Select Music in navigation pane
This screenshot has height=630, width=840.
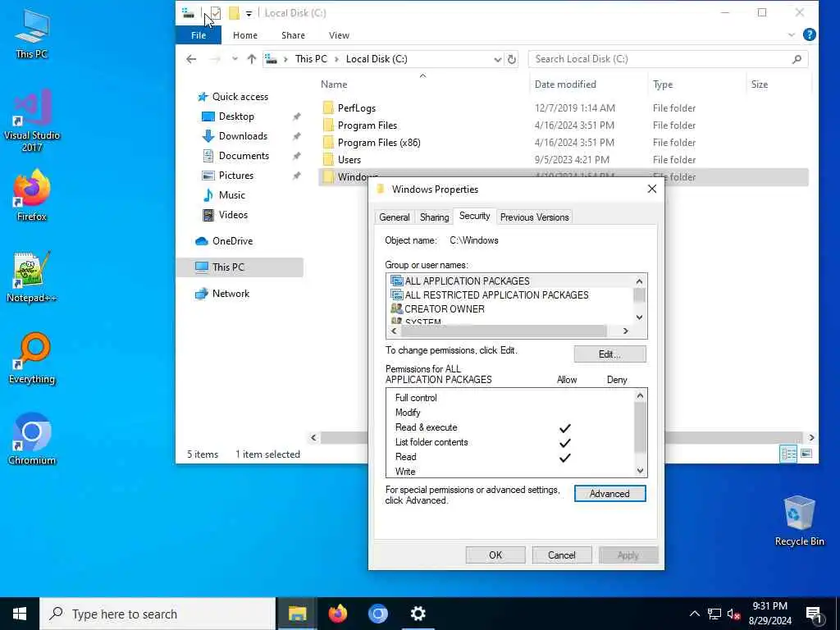point(231,195)
